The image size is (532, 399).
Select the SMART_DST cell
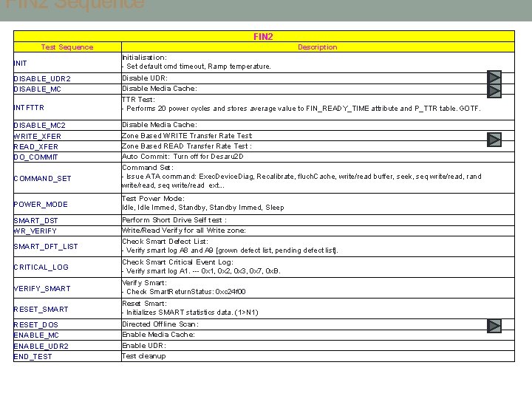[x=67, y=220]
